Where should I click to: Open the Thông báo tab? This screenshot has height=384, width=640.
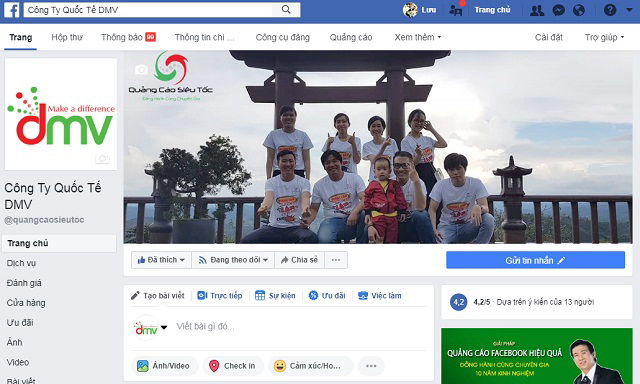click(x=129, y=37)
